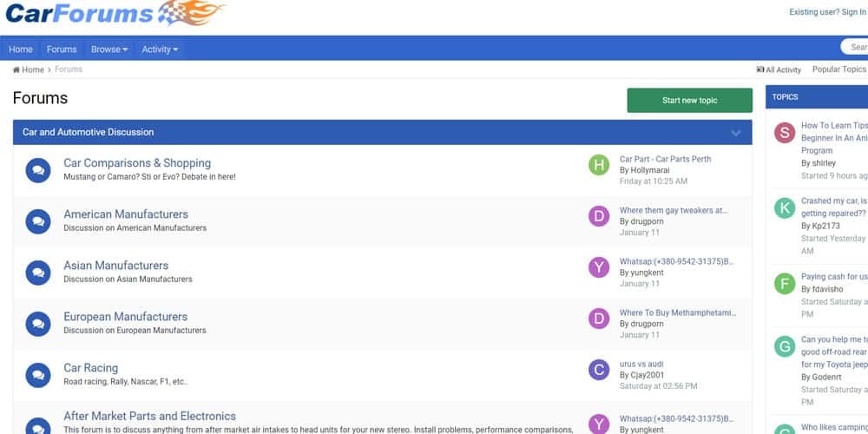Click the All Activity newspaper icon
This screenshot has width=868, height=434.
pyautogui.click(x=760, y=69)
